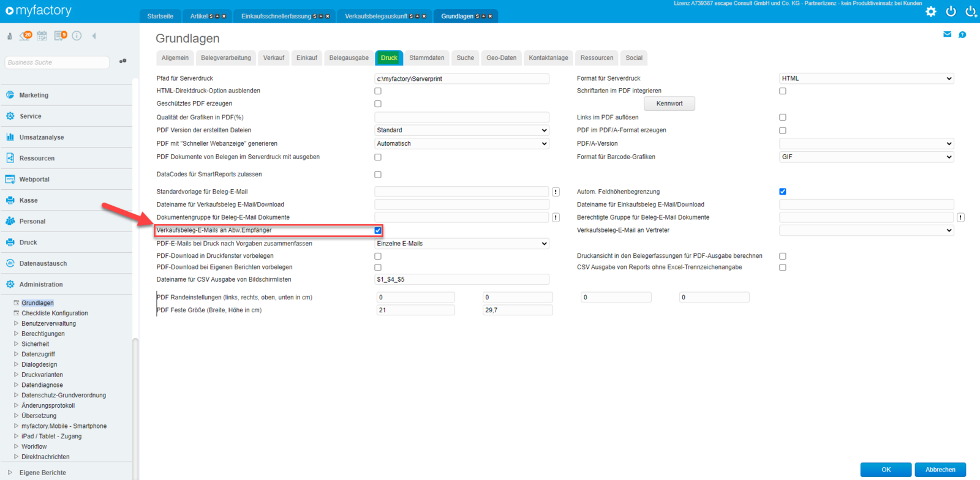Viewport: 980px width, 480px height.
Task: Click info button next to Dokumentengruppe field
Action: (x=556, y=217)
